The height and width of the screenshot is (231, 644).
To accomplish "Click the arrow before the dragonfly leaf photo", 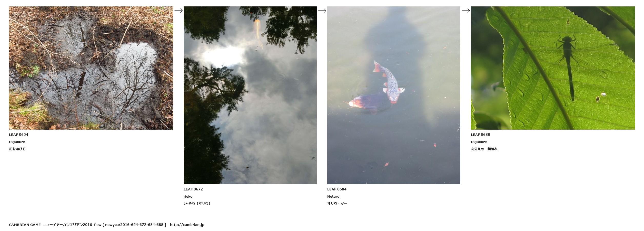I will click(x=466, y=11).
